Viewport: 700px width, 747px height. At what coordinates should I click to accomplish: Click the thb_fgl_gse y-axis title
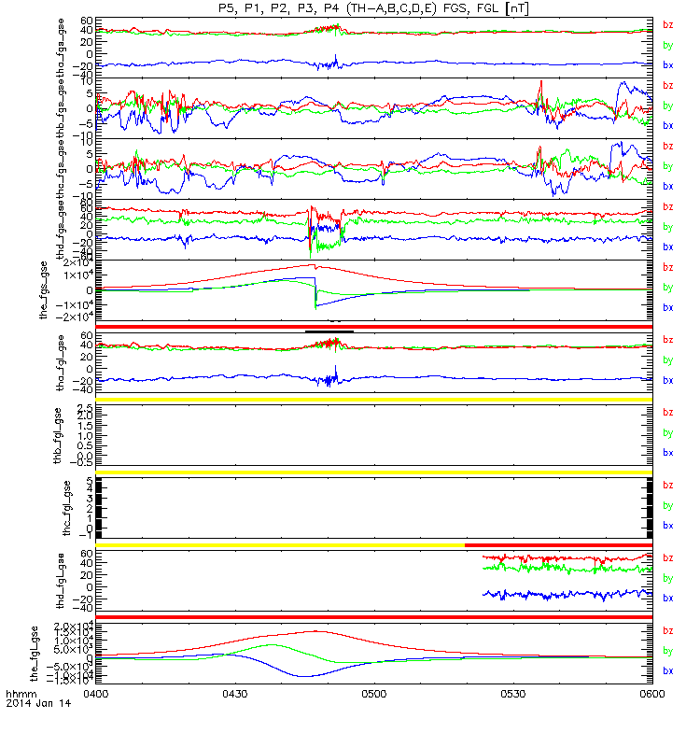coord(58,435)
